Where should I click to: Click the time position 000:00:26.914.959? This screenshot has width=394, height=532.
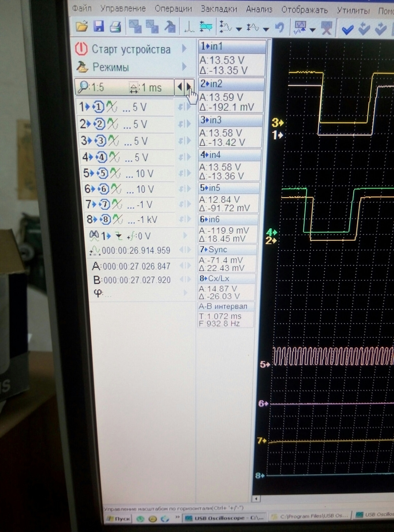pos(136,250)
